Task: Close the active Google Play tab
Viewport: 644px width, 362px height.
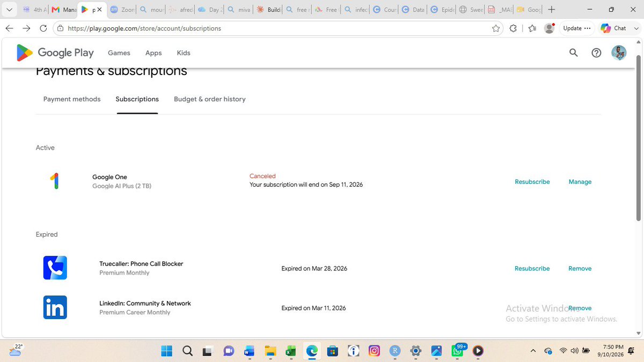Action: pos(99,10)
